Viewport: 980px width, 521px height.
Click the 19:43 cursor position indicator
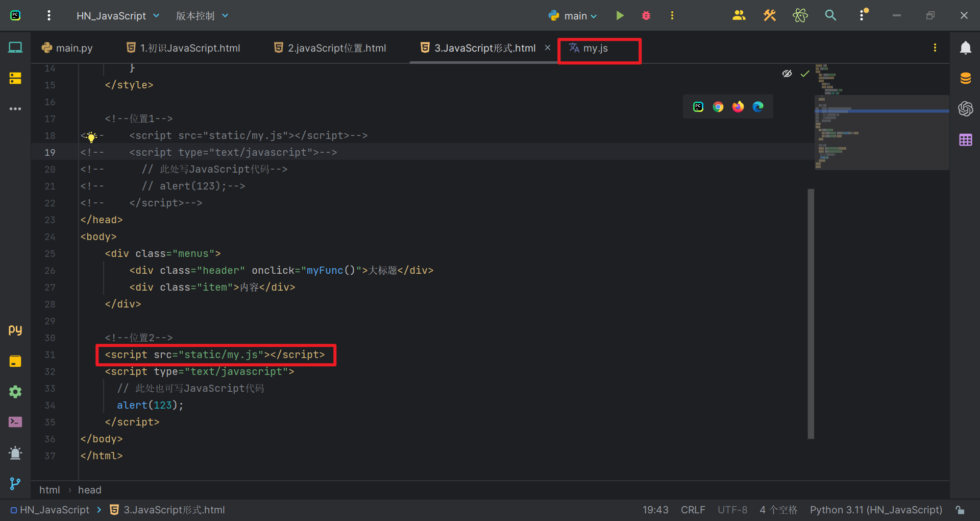pos(655,510)
